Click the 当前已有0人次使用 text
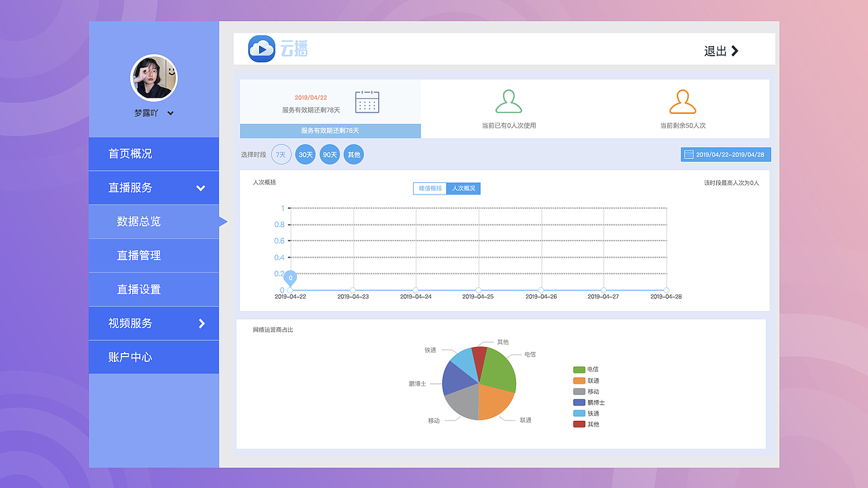The image size is (868, 488). click(509, 125)
